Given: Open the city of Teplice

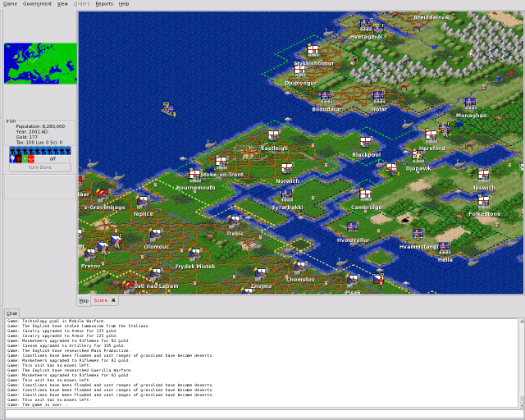Looking at the screenshot, I should (x=143, y=202).
